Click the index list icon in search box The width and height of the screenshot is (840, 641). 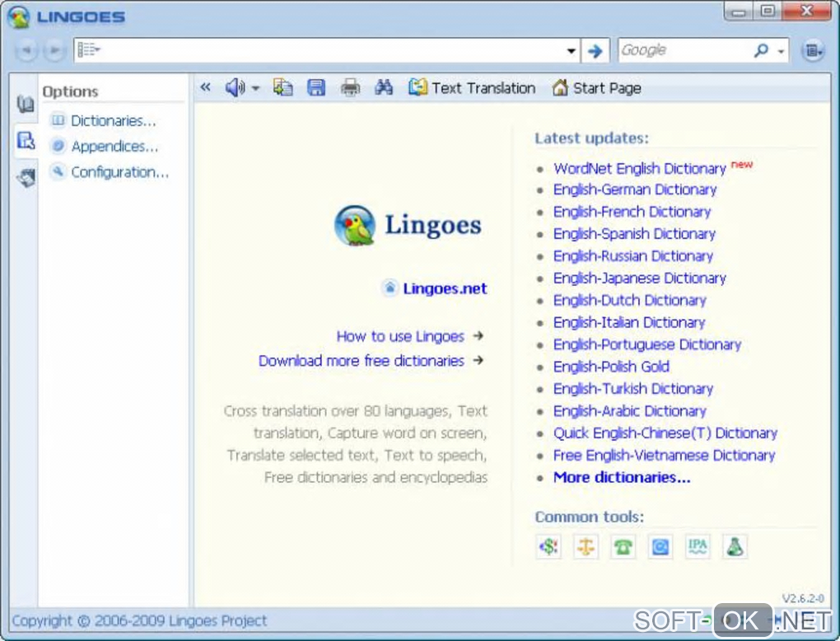[x=88, y=50]
